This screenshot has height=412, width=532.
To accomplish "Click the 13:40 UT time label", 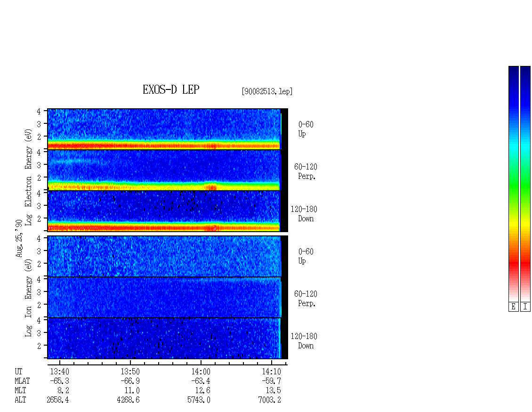I will (60, 372).
